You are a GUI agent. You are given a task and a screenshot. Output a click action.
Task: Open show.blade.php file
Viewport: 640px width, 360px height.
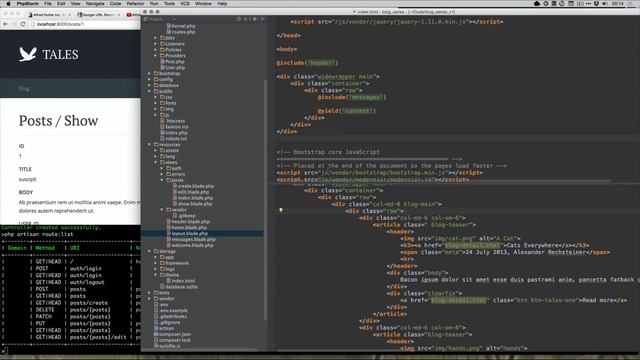pos(192,204)
